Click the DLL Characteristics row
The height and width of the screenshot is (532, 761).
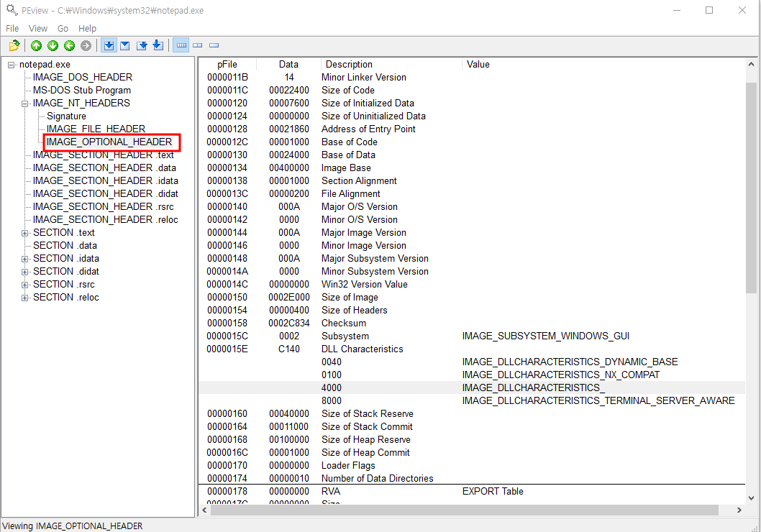(x=472, y=349)
